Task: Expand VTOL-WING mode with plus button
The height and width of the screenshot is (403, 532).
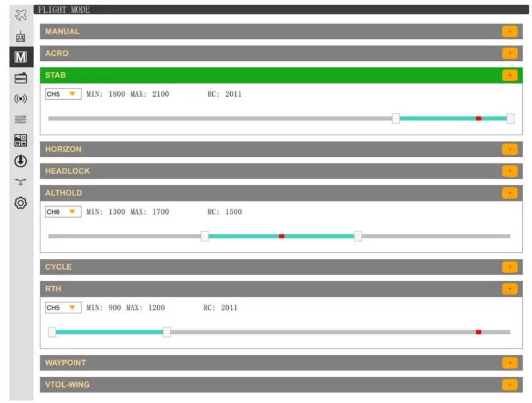Action: [510, 384]
